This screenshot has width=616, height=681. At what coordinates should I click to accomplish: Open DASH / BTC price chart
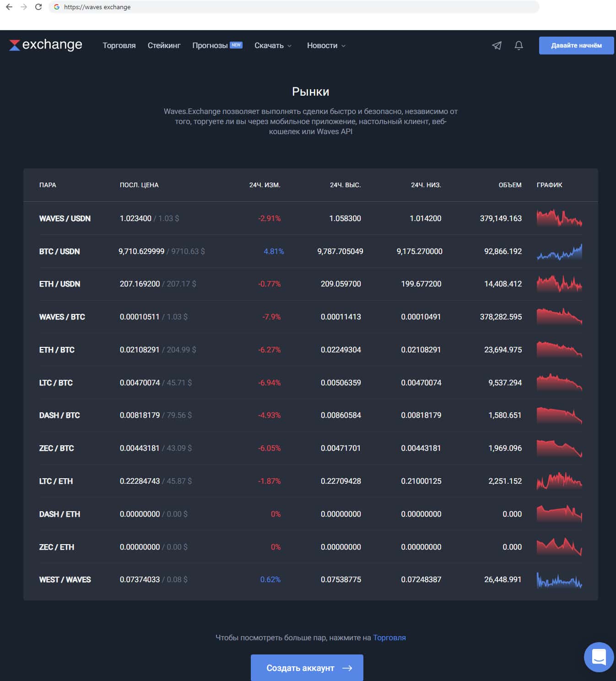(559, 415)
